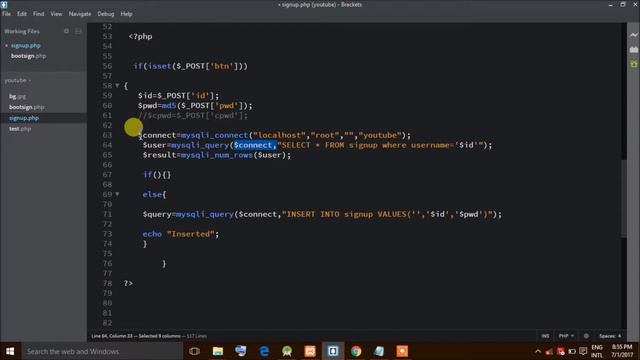Open the Action Center notifications icon

[x=583, y=351]
